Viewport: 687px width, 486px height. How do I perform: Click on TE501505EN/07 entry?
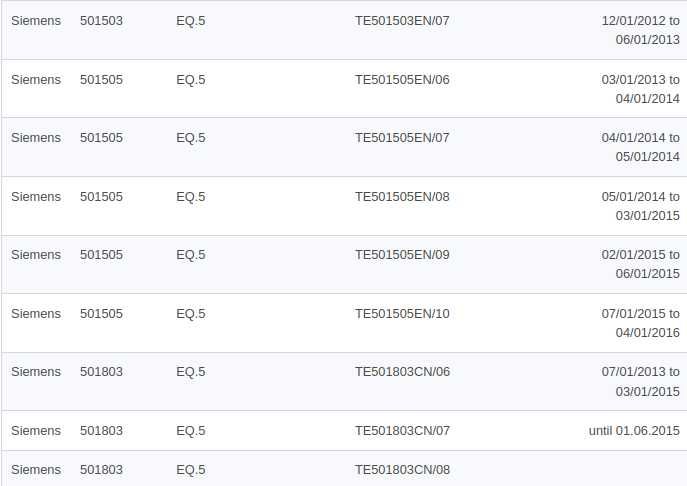[402, 138]
